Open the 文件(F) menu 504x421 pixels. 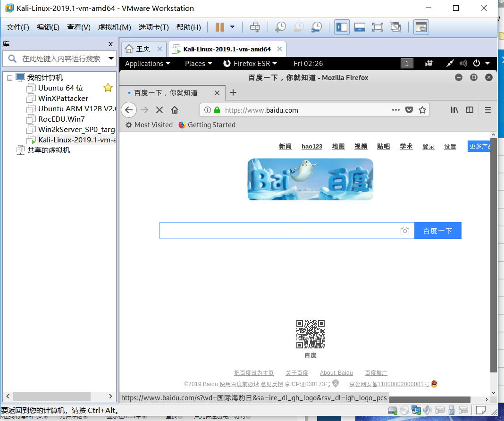(x=17, y=27)
